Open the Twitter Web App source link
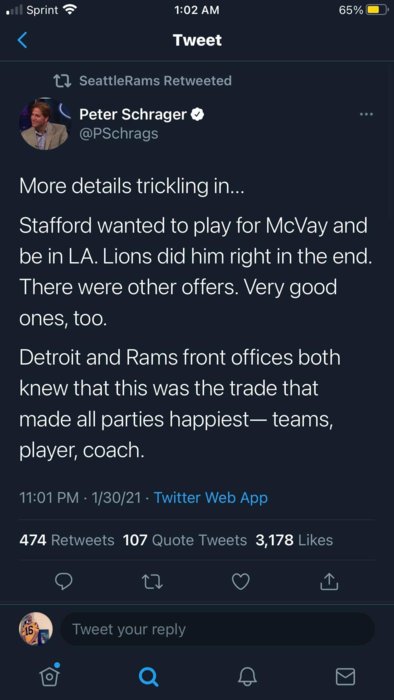 pyautogui.click(x=211, y=497)
